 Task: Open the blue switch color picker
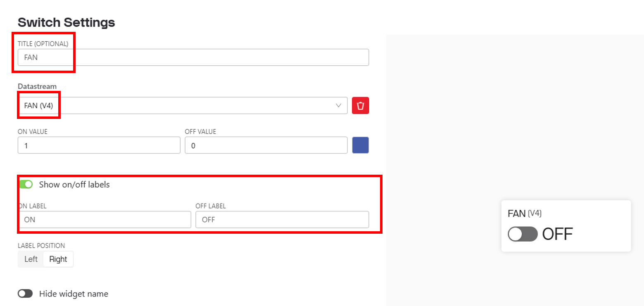[x=360, y=145]
